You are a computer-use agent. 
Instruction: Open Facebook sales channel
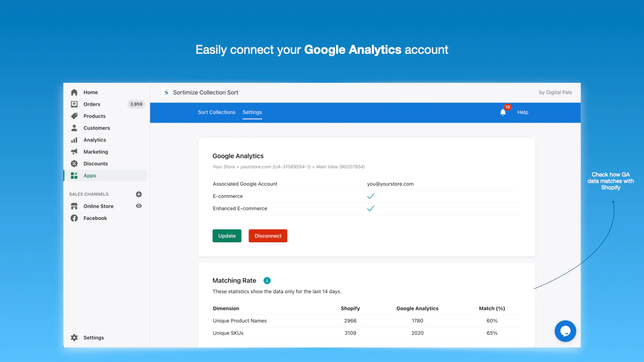pyautogui.click(x=95, y=218)
